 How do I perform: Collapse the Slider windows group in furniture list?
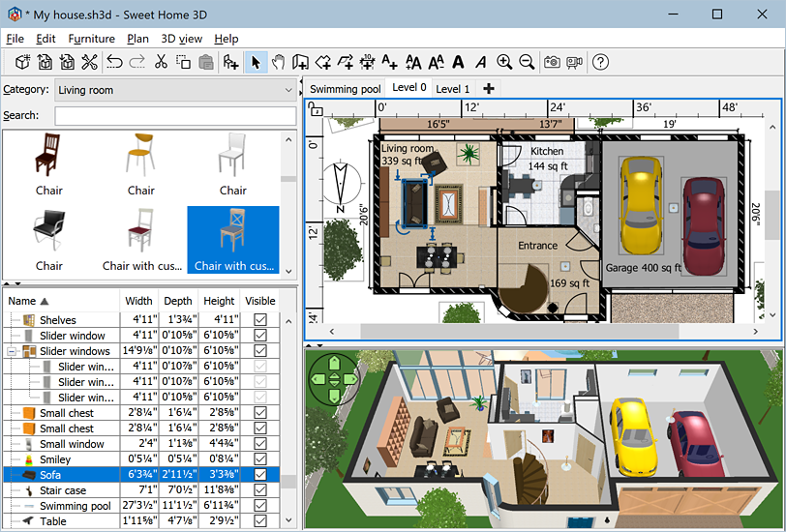[x=13, y=351]
